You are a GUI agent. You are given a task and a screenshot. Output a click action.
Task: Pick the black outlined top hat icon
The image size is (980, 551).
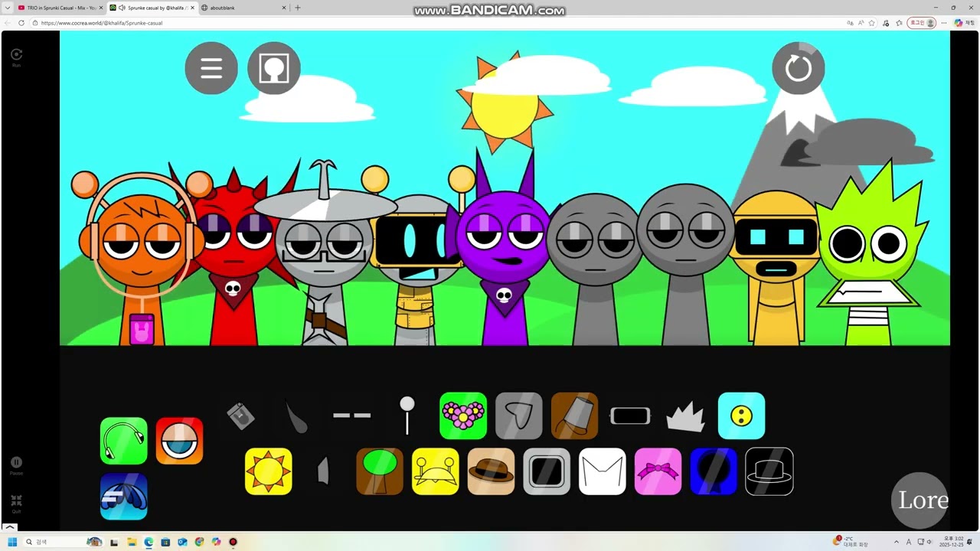coord(769,471)
